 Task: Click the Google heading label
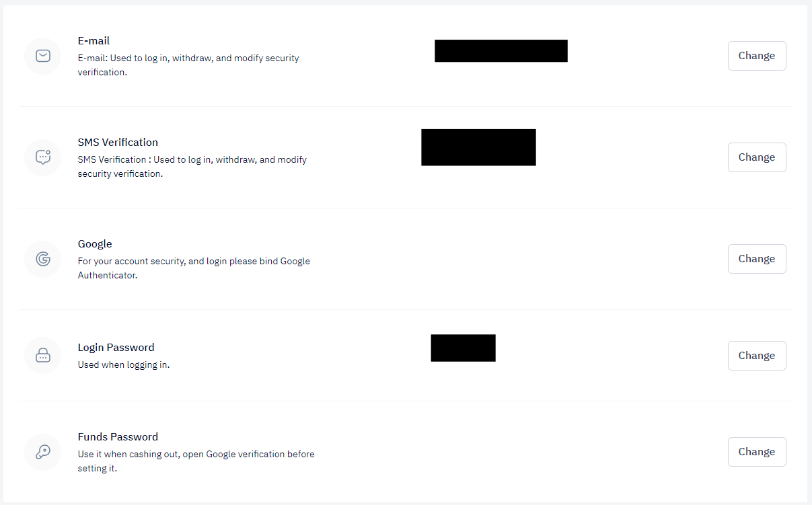click(95, 244)
